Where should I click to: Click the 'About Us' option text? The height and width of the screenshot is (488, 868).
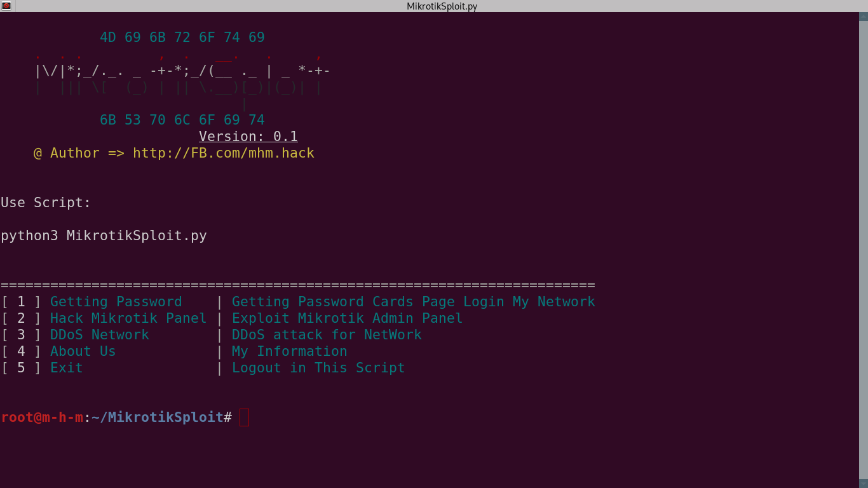[x=83, y=351]
